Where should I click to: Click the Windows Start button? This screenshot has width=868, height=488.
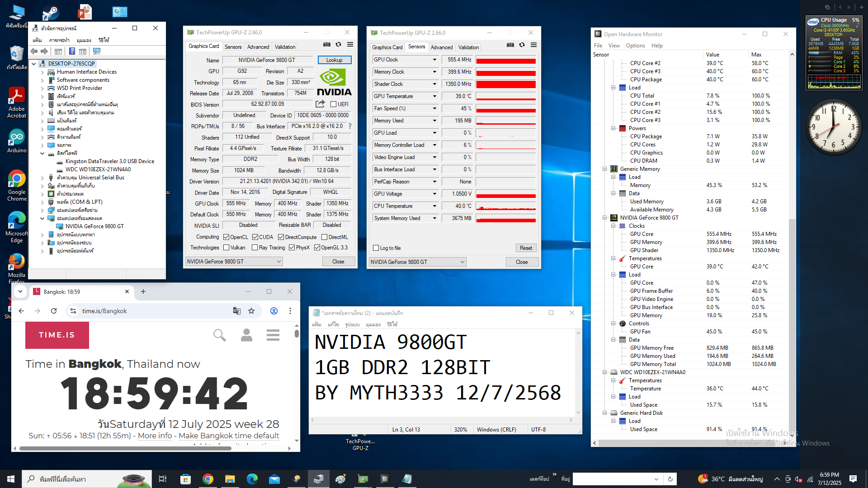(11, 479)
